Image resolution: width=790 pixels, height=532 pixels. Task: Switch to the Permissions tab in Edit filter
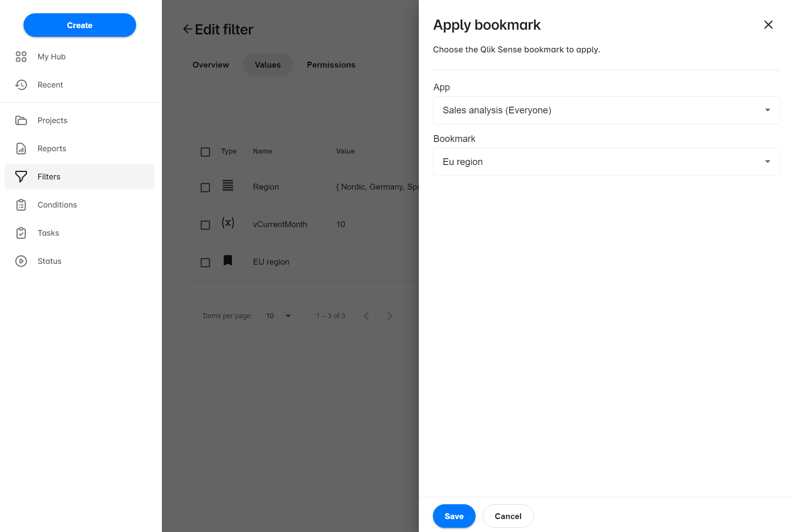click(330, 65)
